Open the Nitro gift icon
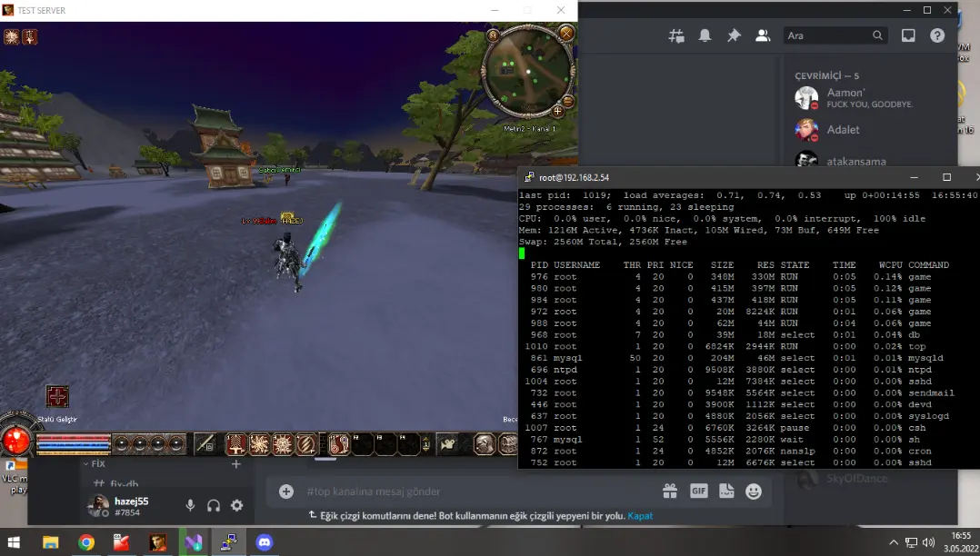 (670, 491)
